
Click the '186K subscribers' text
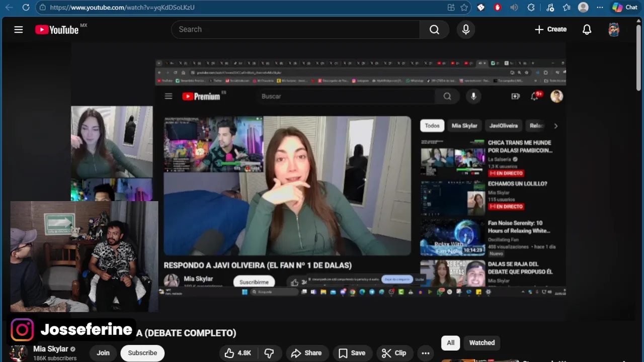click(55, 358)
